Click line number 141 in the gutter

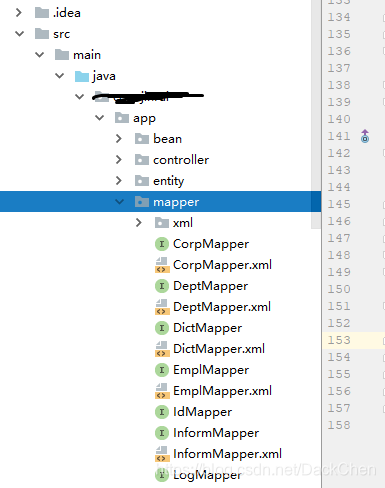339,136
